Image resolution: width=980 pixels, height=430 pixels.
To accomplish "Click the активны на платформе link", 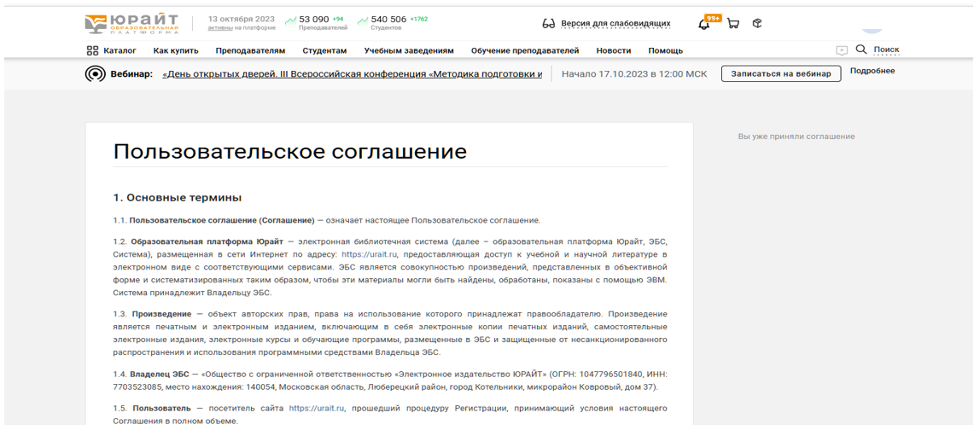I will (242, 27).
